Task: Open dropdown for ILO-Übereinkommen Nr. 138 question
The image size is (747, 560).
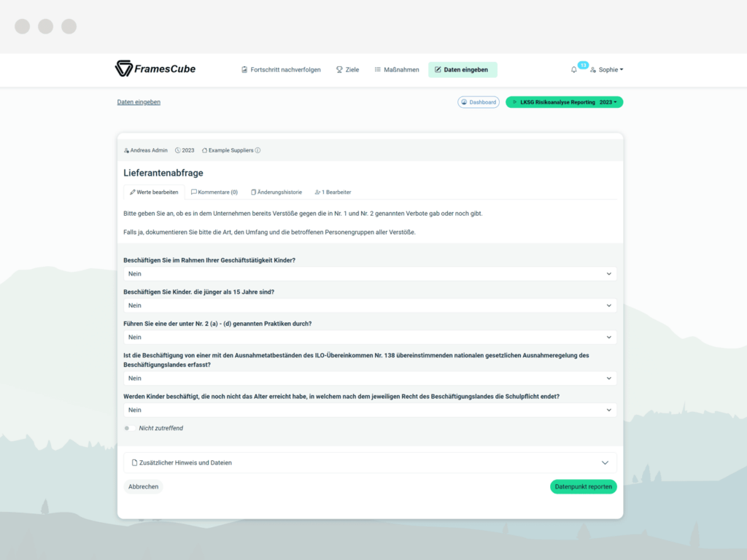Action: (370, 378)
